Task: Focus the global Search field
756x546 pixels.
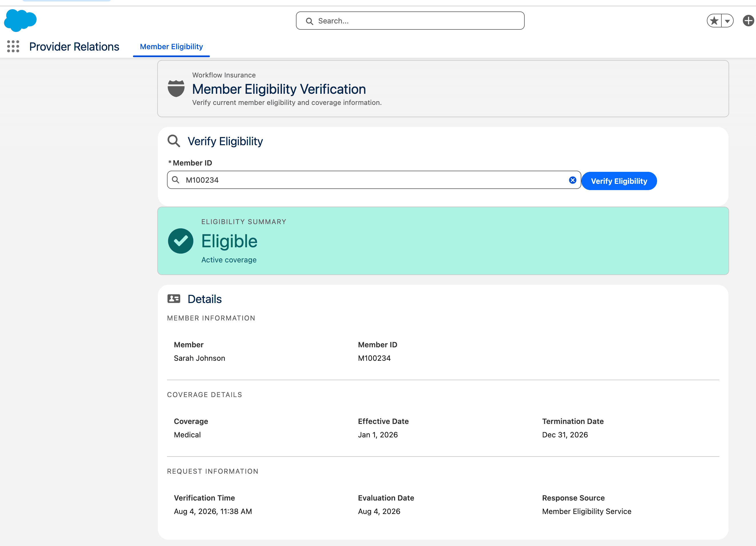Action: (x=410, y=21)
